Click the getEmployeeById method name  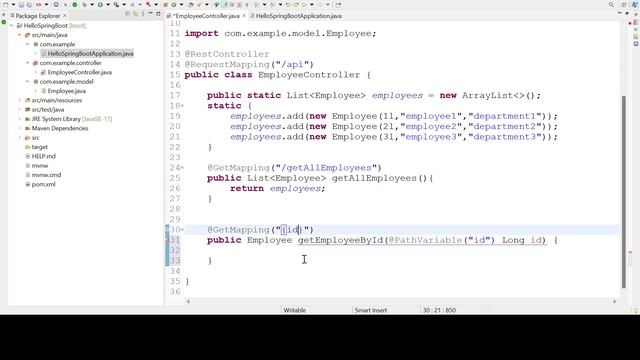pyautogui.click(x=340, y=240)
